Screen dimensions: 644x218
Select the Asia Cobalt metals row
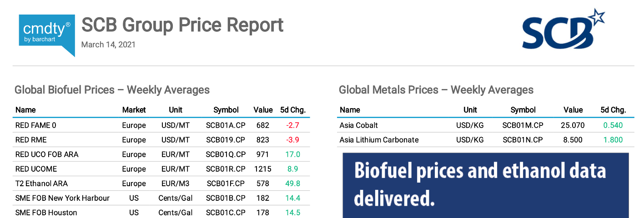[359, 125]
